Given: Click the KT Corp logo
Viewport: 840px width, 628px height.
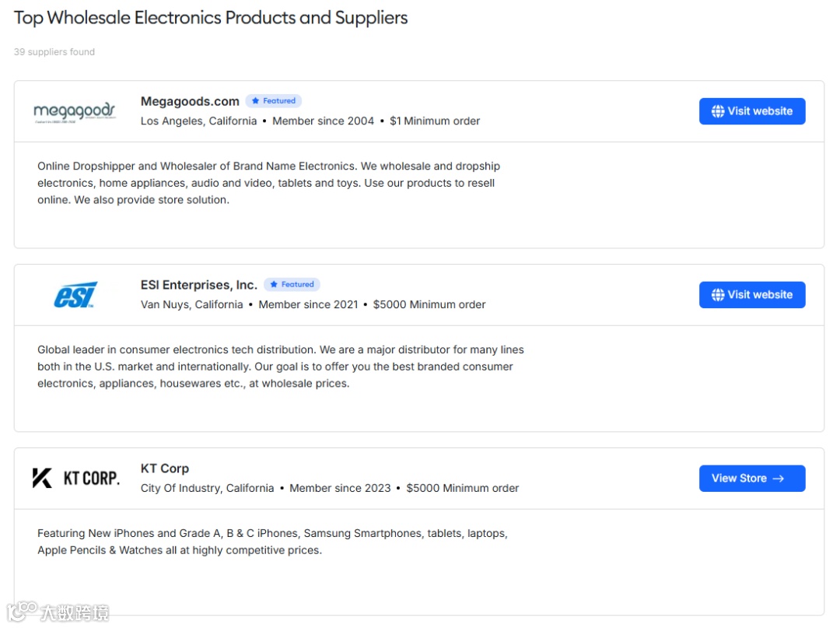Looking at the screenshot, I should pos(75,478).
